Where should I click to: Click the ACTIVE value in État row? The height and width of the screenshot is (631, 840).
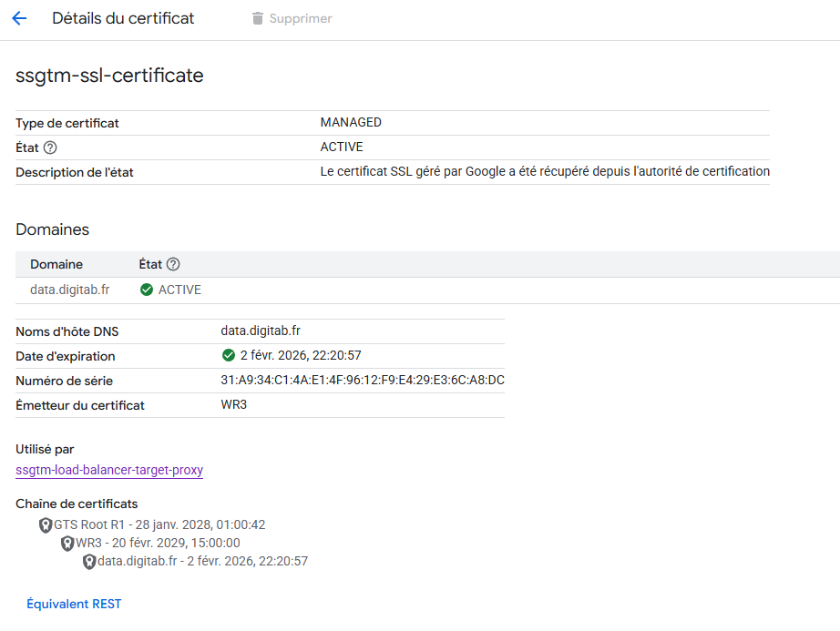[342, 148]
